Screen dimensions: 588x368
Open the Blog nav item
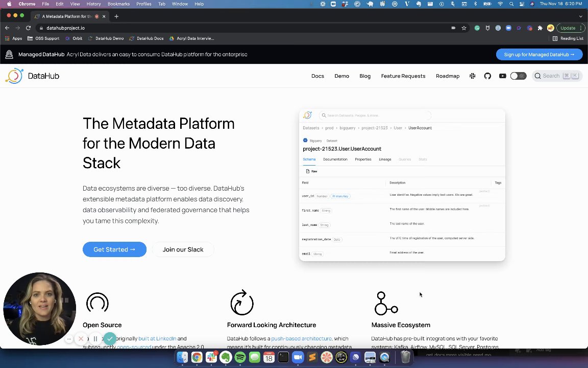click(x=365, y=76)
